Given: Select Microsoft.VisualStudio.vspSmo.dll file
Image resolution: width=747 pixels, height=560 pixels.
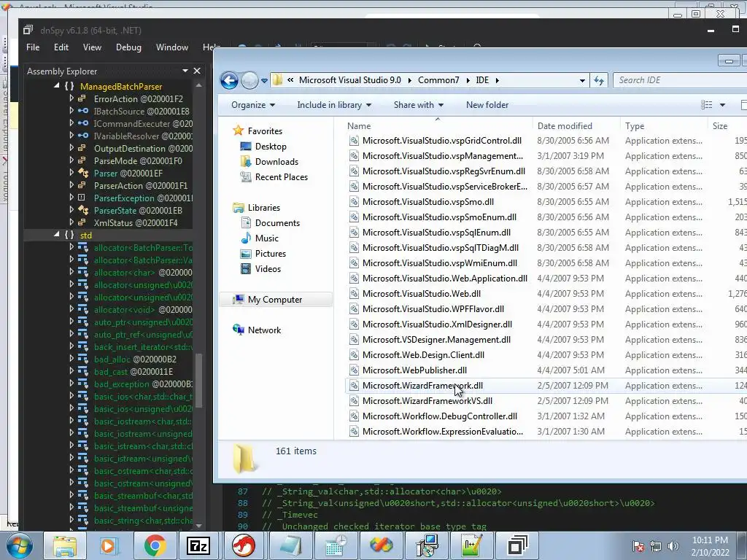Looking at the screenshot, I should click(x=427, y=202).
